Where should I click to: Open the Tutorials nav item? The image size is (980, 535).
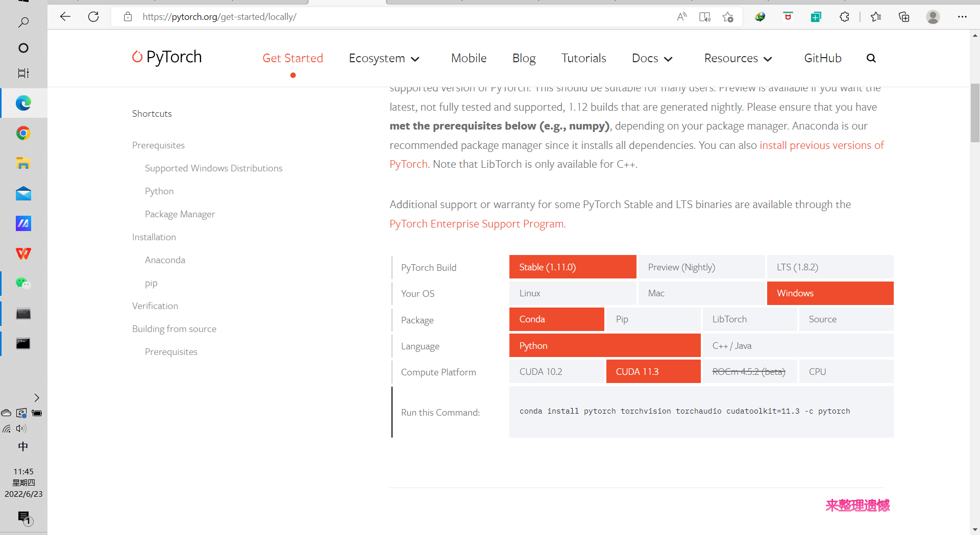click(x=583, y=58)
